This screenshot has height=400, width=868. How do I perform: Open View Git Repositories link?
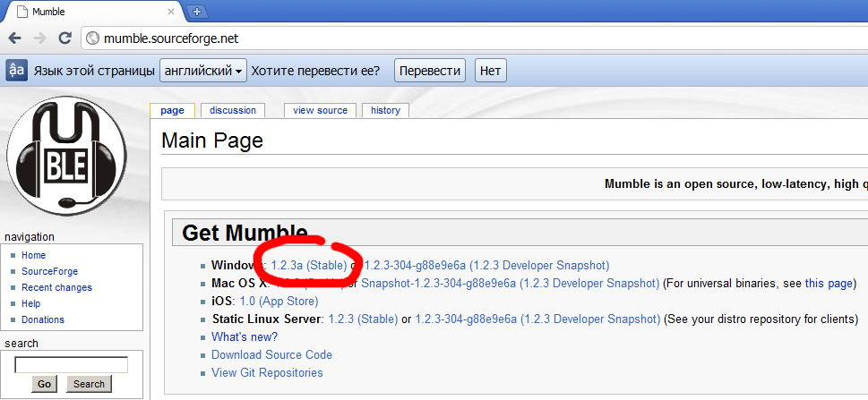pyautogui.click(x=267, y=372)
